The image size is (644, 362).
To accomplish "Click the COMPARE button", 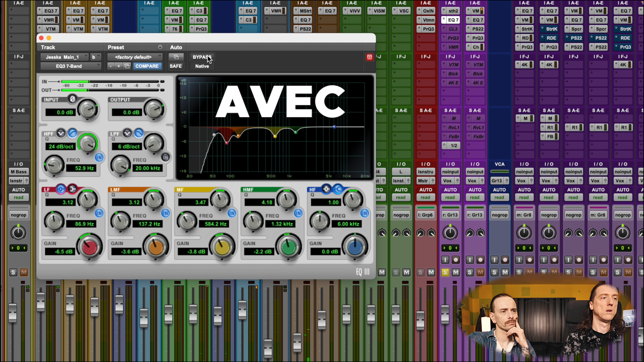I will click(x=147, y=66).
